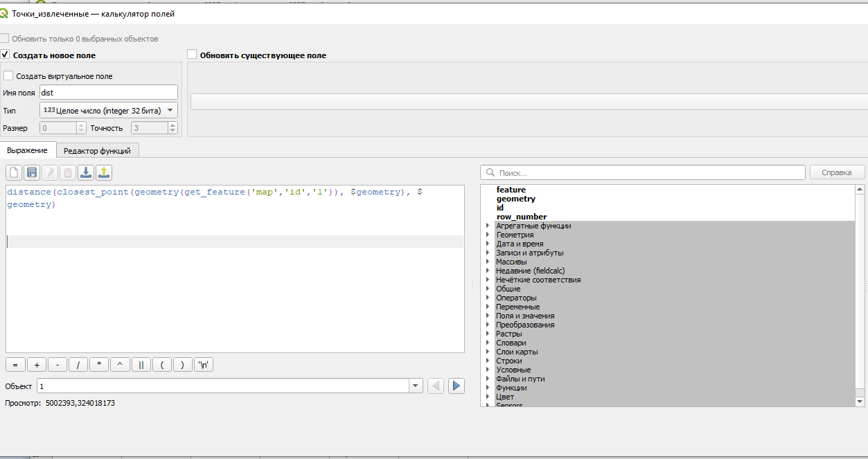Click the function list vertical scrollbar
Image resolution: width=868 pixels, height=459 pixels.
(x=860, y=295)
